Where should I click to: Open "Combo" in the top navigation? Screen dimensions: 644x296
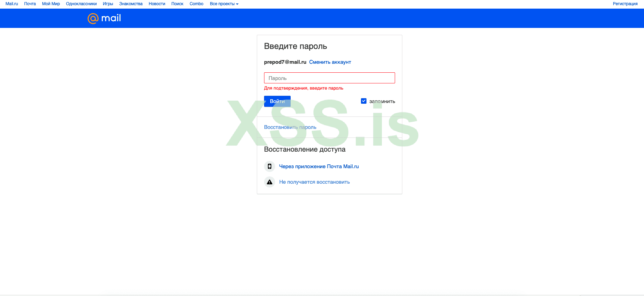197,4
